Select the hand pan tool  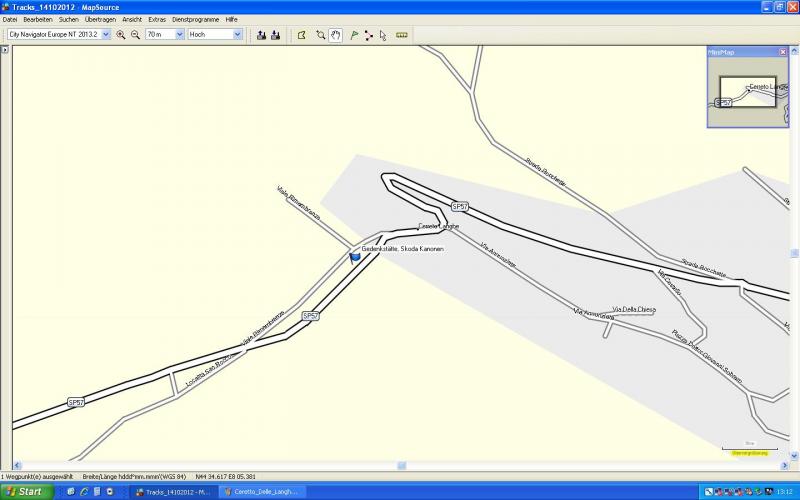pyautogui.click(x=336, y=34)
